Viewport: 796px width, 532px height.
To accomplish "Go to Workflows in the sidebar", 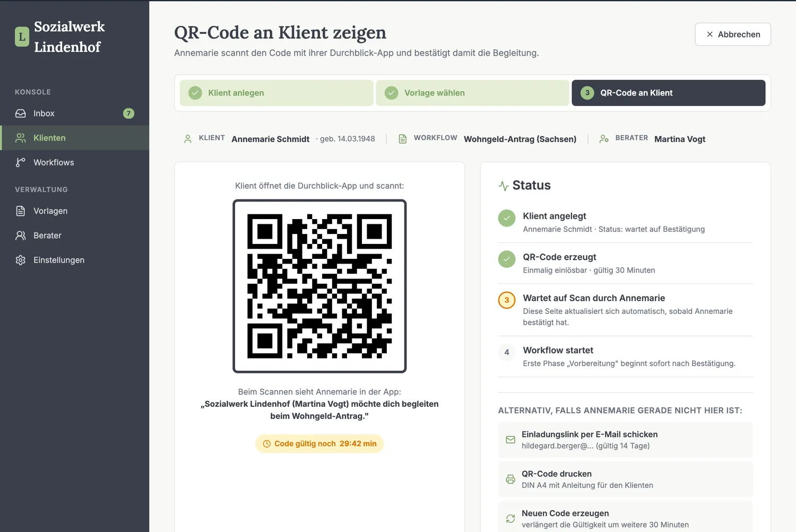I will point(75,162).
